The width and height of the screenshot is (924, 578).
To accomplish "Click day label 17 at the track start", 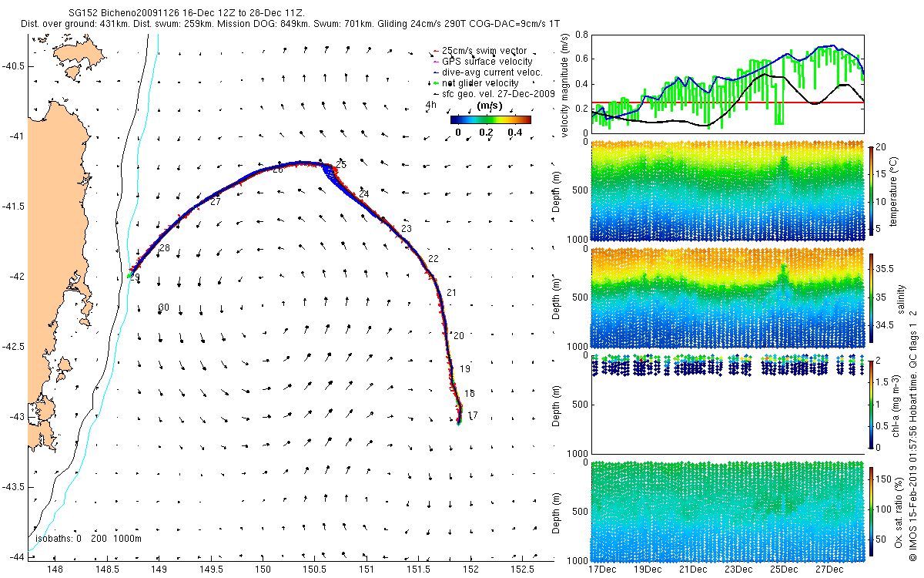I will (473, 415).
